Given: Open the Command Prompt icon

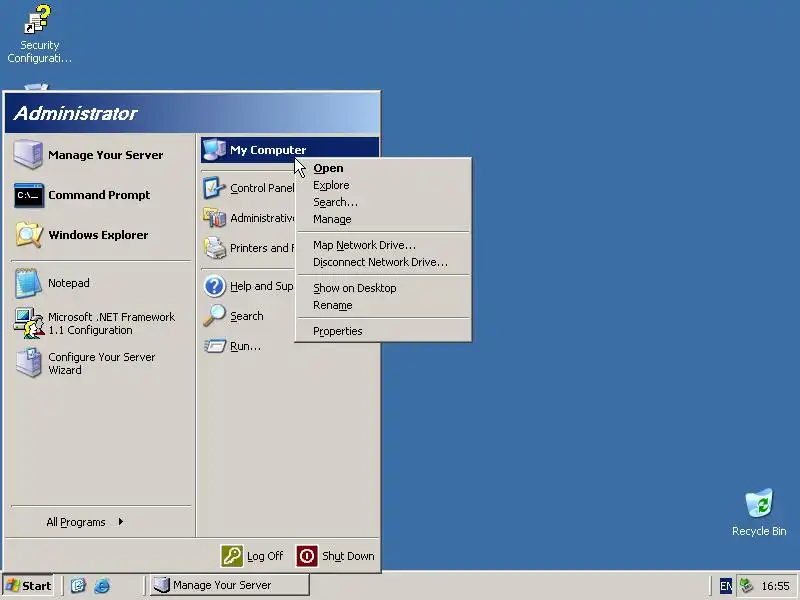Looking at the screenshot, I should (x=29, y=195).
